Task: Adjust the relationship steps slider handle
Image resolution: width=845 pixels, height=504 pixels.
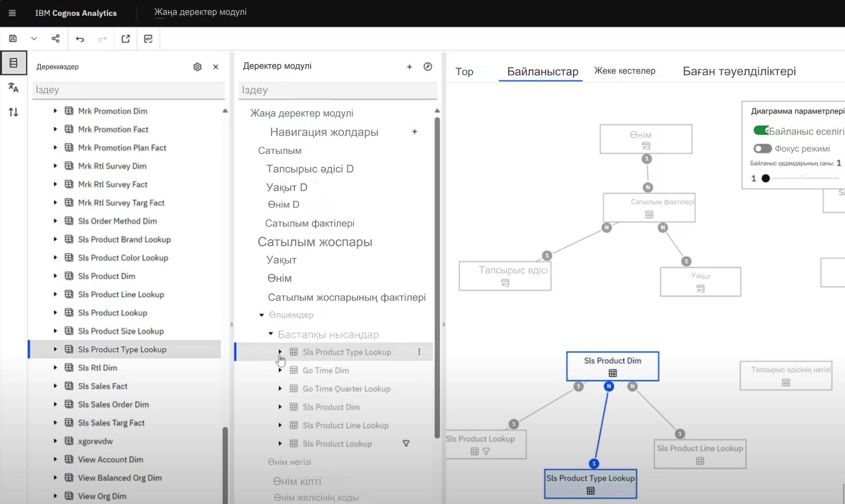Action: coord(765,178)
